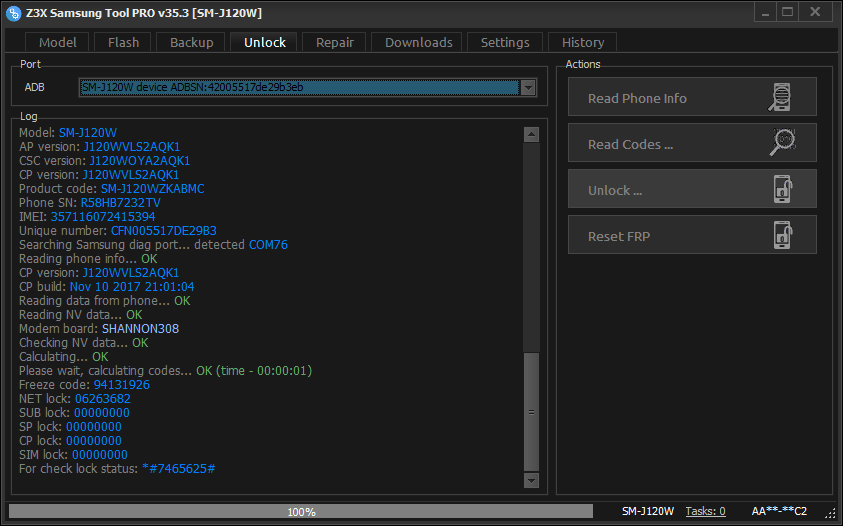The height and width of the screenshot is (526, 843).
Task: Open the Model tab
Action: pyautogui.click(x=58, y=42)
